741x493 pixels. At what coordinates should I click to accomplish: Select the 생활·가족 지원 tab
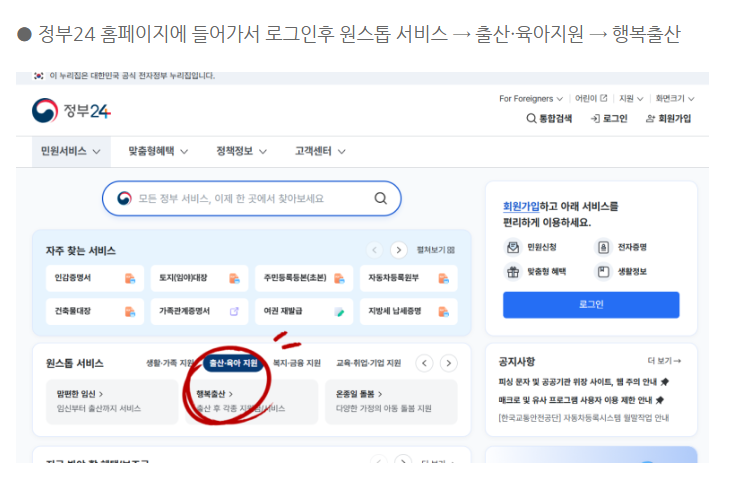pos(170,363)
